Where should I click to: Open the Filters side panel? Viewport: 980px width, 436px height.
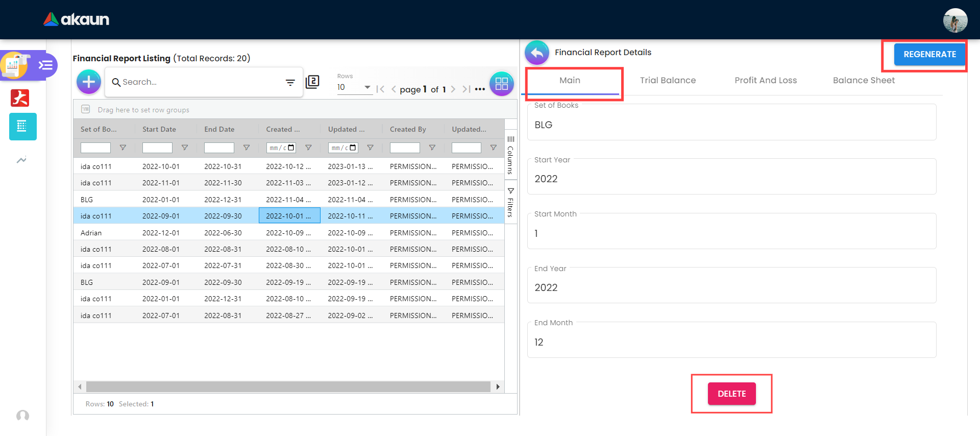(510, 203)
